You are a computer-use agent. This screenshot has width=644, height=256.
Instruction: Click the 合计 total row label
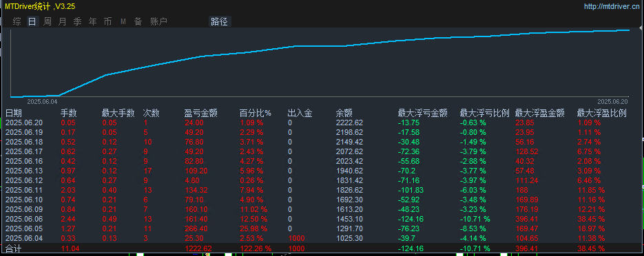click(13, 248)
